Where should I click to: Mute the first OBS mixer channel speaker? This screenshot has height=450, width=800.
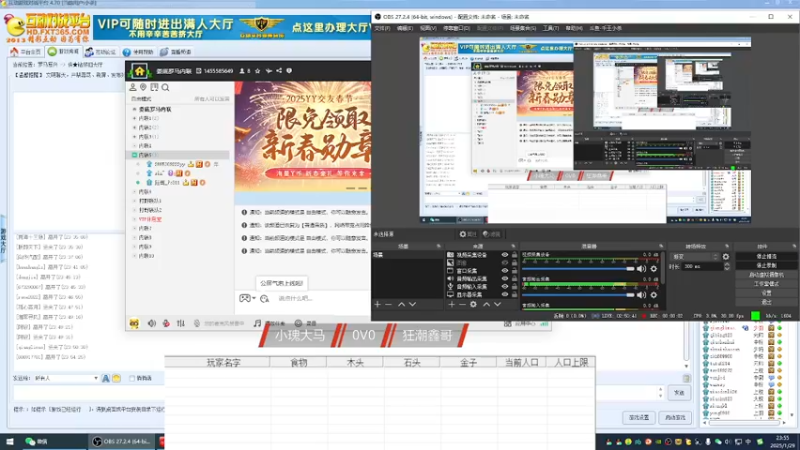pyautogui.click(x=641, y=269)
